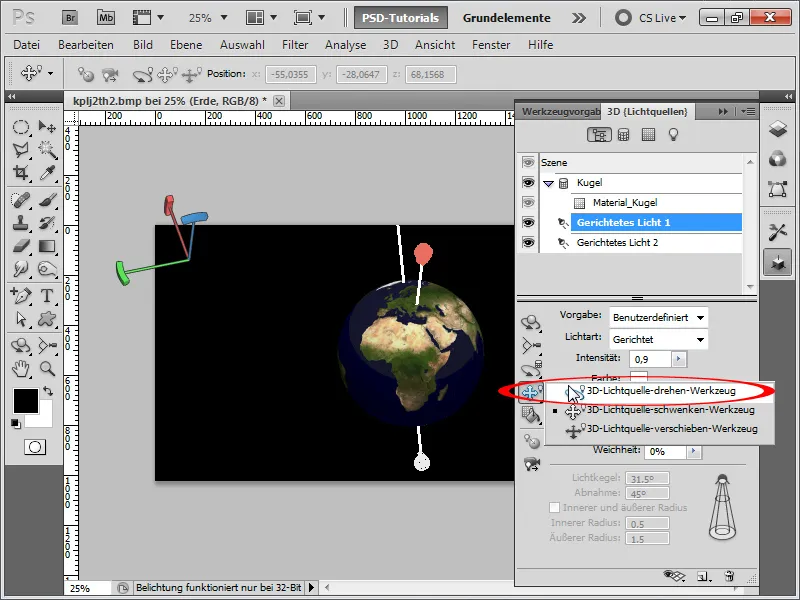Choose 3D-Lichtquelle-verschieben-Werkzeug from flyout

point(660,429)
